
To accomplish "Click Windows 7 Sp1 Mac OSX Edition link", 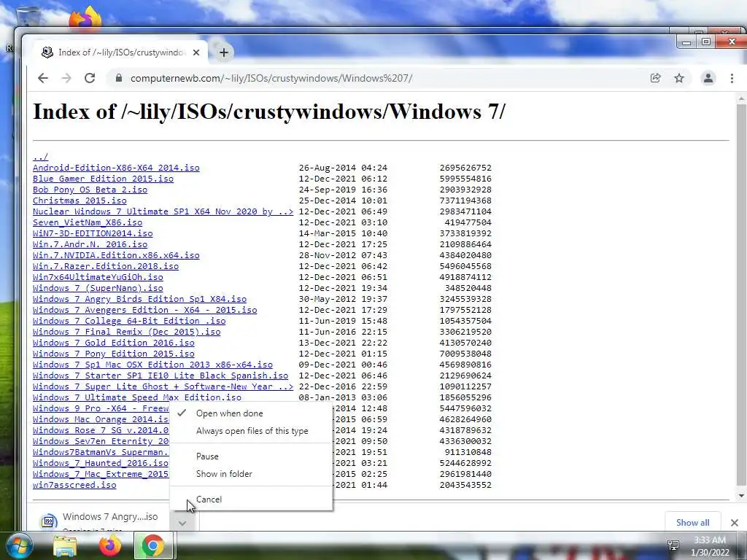I will coord(153,365).
